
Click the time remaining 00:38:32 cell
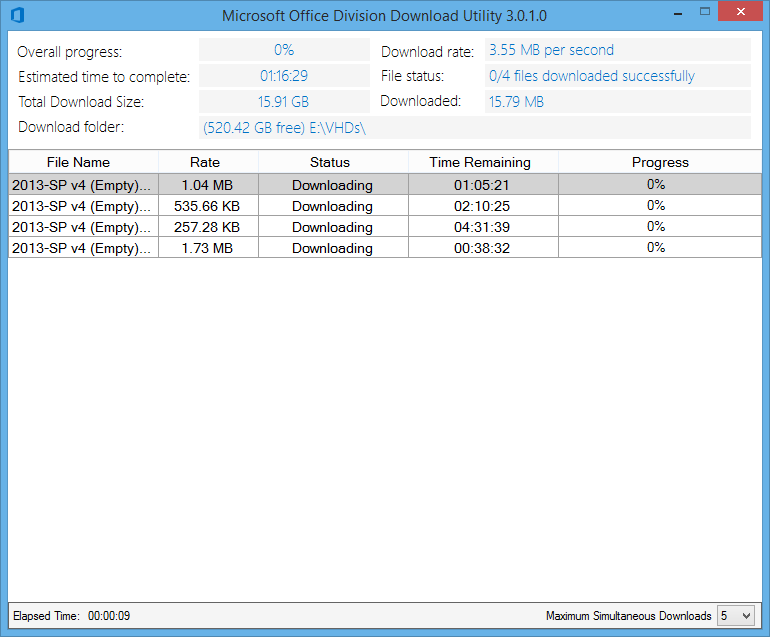point(482,249)
